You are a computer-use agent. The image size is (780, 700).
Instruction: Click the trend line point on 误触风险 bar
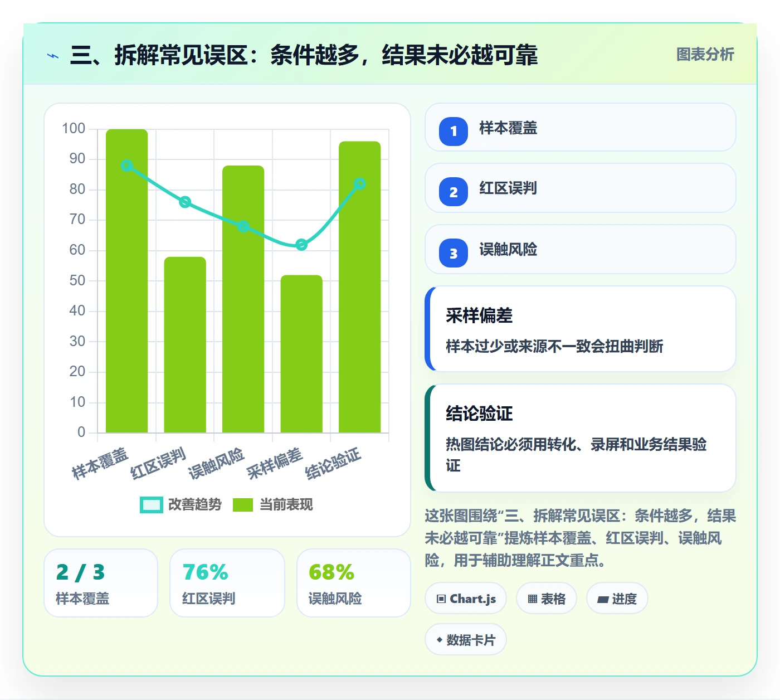coord(243,226)
